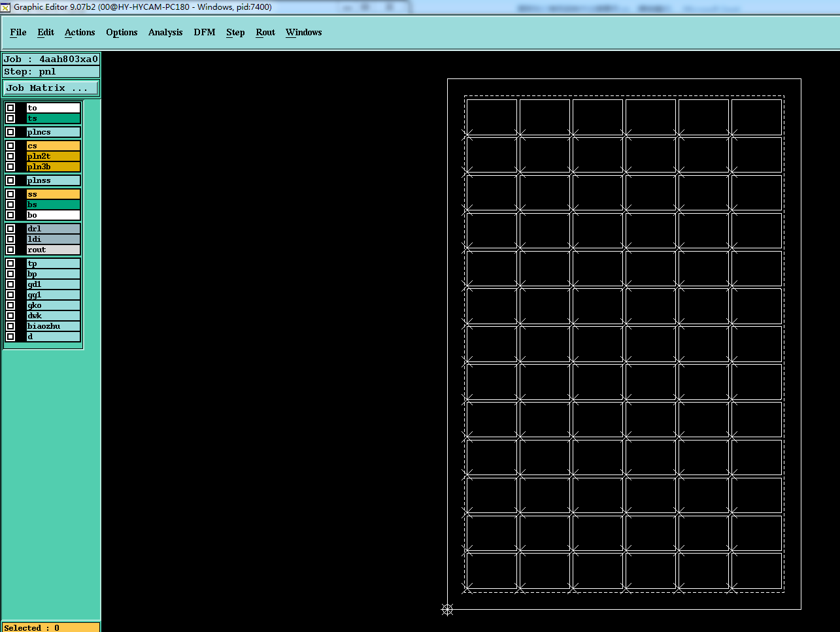
Task: Open the Actions menu
Action: click(80, 32)
